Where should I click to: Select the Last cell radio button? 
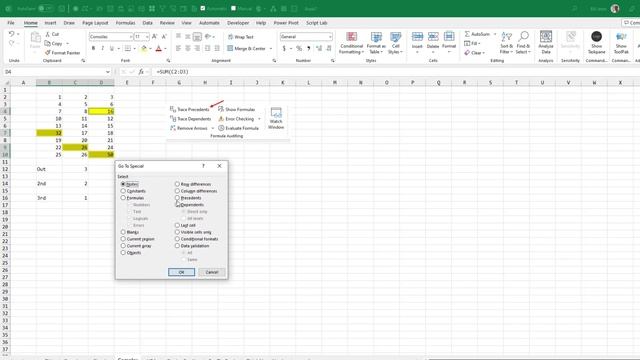(x=177, y=225)
